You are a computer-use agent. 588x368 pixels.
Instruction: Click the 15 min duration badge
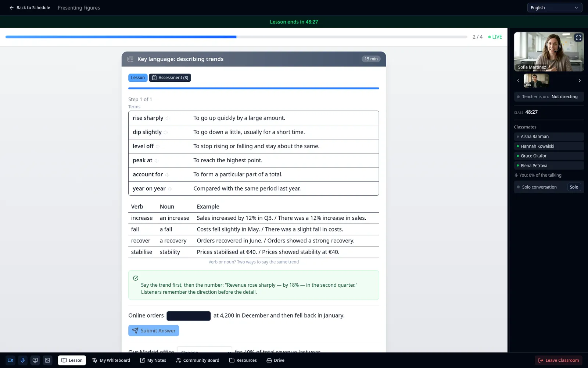[x=371, y=59]
